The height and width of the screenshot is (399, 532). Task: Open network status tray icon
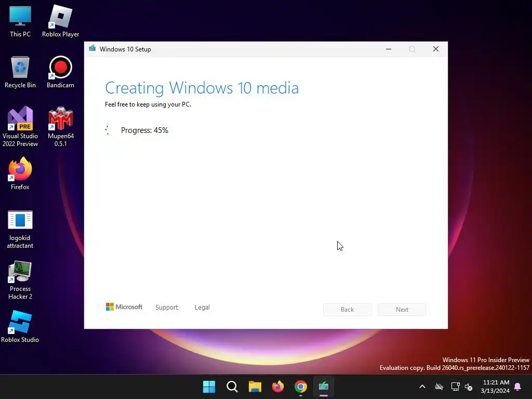point(455,387)
